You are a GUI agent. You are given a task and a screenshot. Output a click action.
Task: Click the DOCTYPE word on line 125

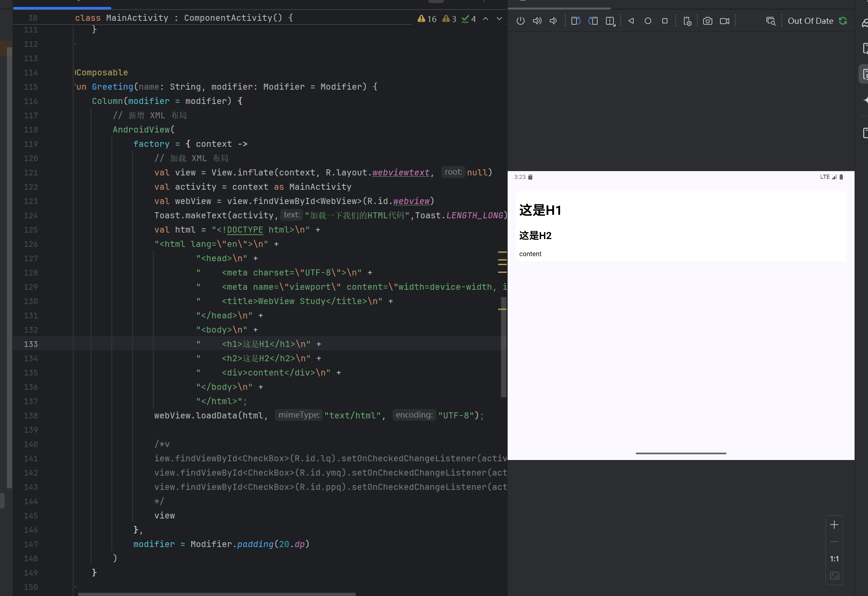[245, 230]
